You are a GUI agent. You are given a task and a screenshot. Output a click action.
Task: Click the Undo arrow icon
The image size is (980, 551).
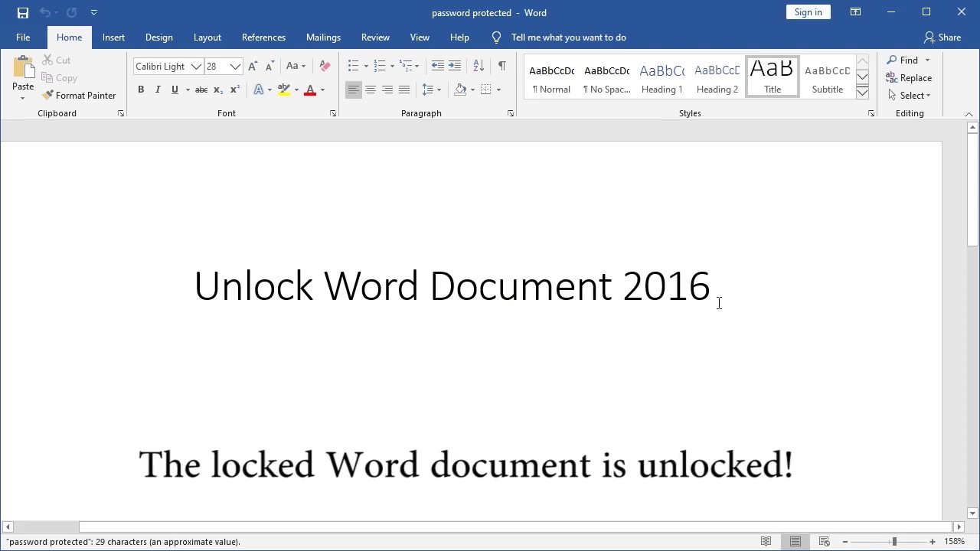pos(44,12)
